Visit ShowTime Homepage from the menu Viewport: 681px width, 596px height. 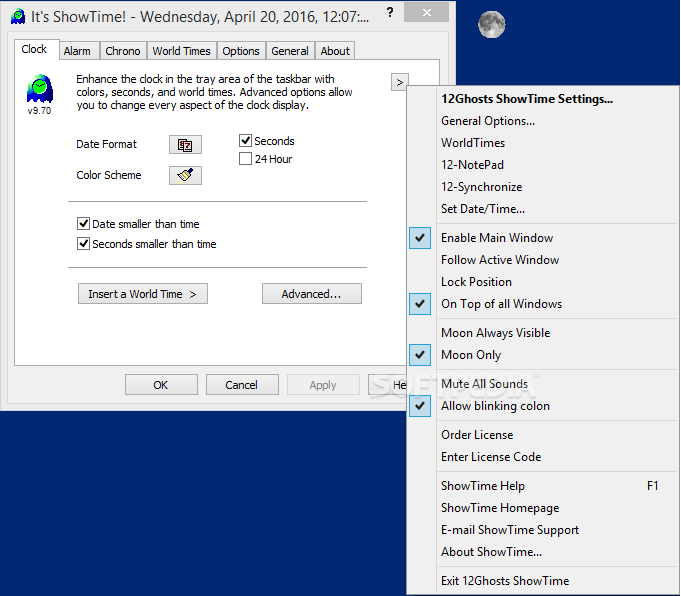[543, 508]
